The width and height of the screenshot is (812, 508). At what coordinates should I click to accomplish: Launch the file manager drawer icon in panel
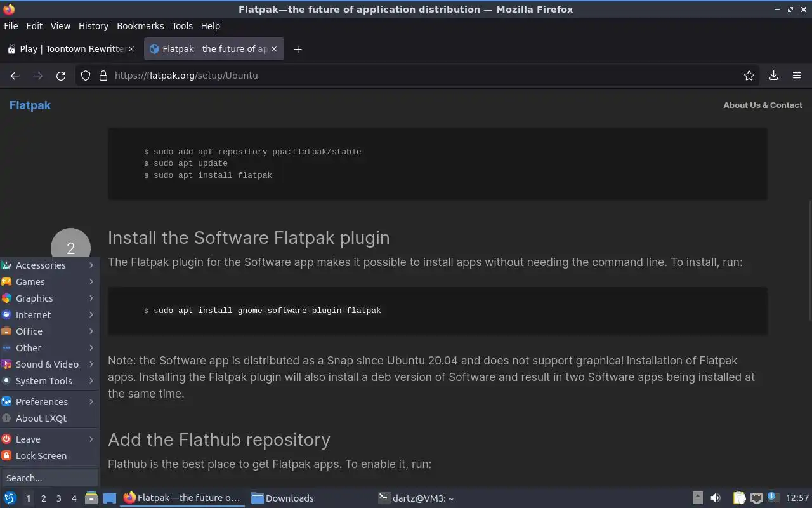[x=91, y=498]
